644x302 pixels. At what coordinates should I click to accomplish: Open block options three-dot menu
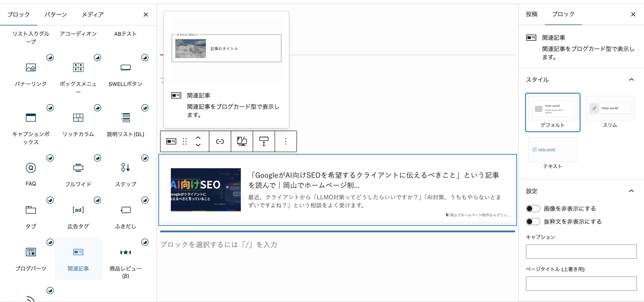(286, 142)
